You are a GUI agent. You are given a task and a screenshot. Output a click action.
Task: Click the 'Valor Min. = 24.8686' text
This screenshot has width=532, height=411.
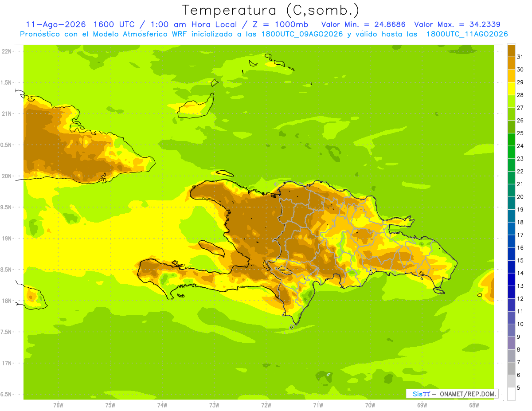point(363,24)
